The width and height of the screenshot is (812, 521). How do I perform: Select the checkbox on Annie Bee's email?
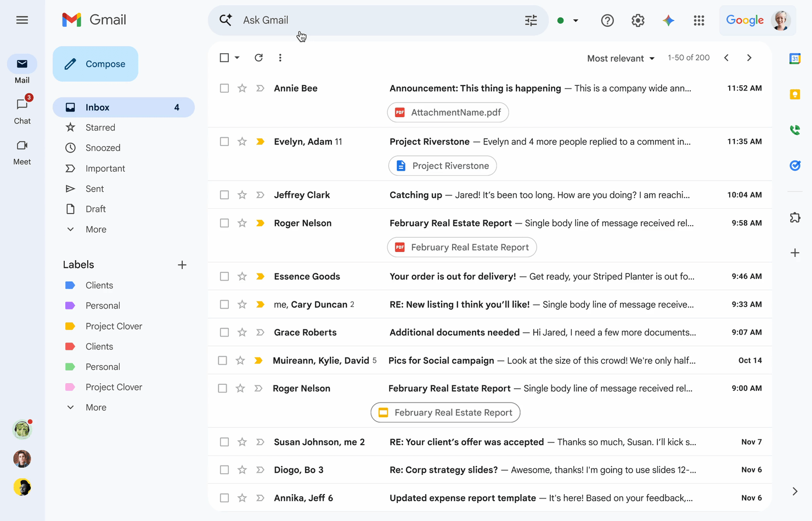[x=224, y=88]
